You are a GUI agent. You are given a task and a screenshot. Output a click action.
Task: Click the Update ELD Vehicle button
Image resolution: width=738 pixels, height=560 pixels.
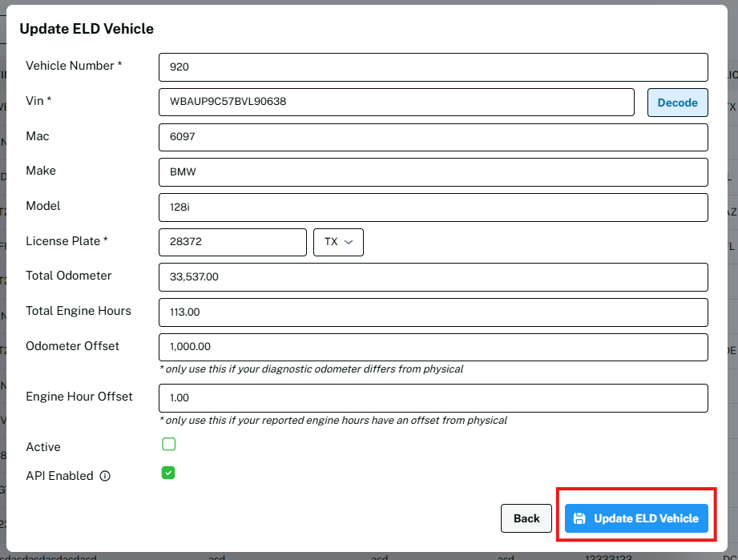(636, 518)
